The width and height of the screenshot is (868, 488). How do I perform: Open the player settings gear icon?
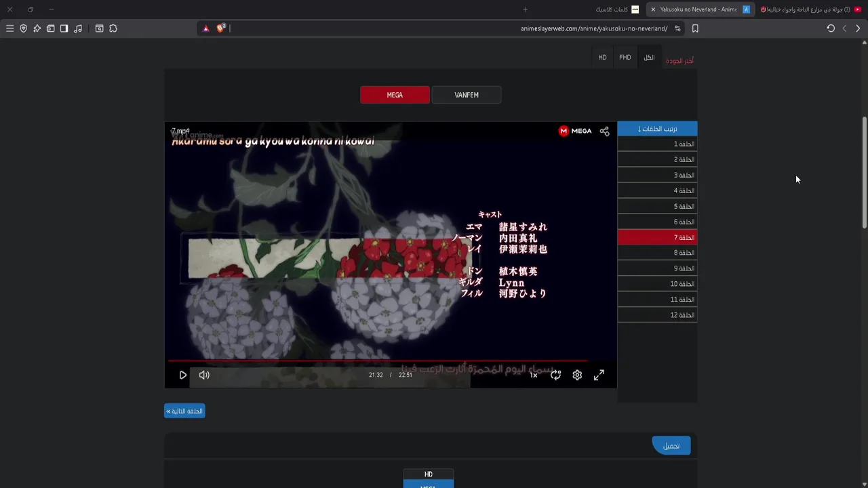(x=577, y=375)
